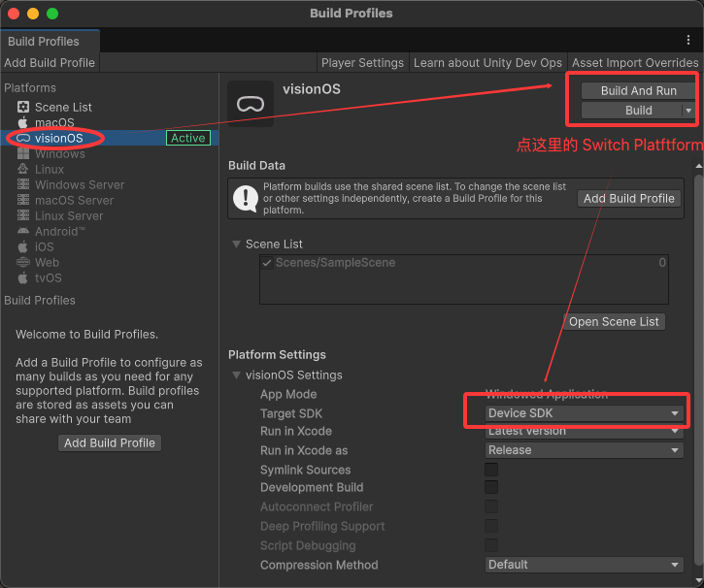Click the tvOS apple icon
The image size is (704, 588).
pyautogui.click(x=23, y=278)
